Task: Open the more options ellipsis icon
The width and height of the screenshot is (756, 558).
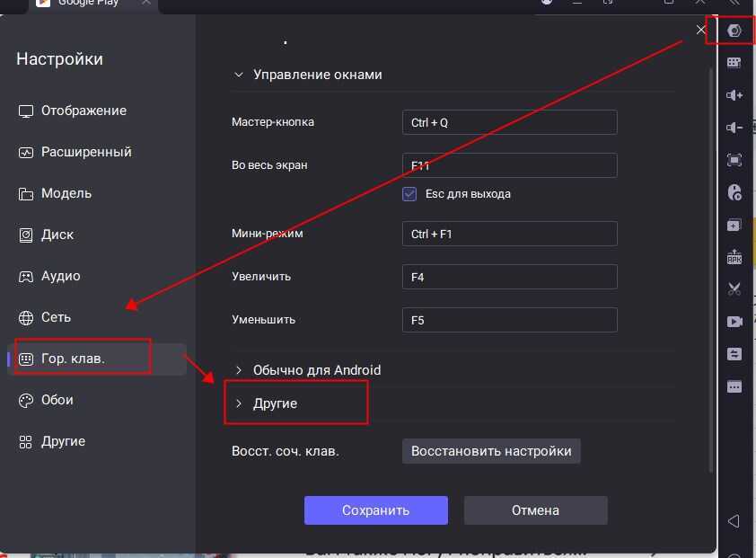Action: [734, 385]
